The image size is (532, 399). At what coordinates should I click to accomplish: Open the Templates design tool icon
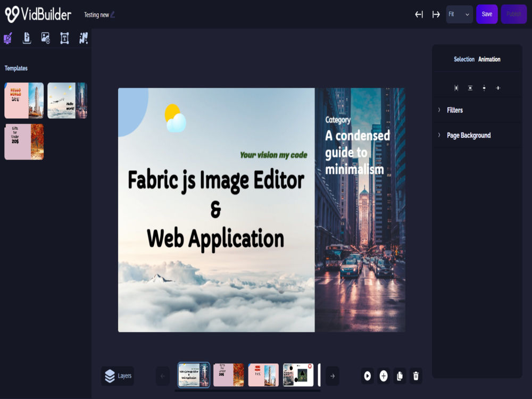8,38
